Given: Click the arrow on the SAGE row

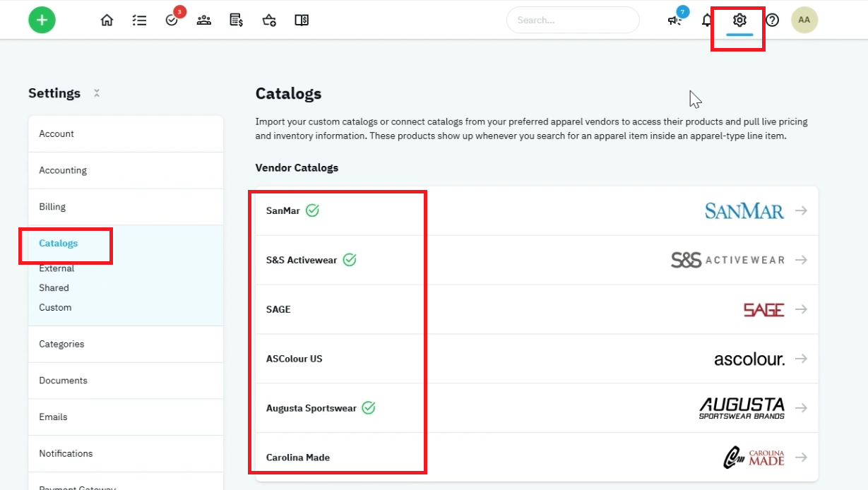Looking at the screenshot, I should point(801,309).
